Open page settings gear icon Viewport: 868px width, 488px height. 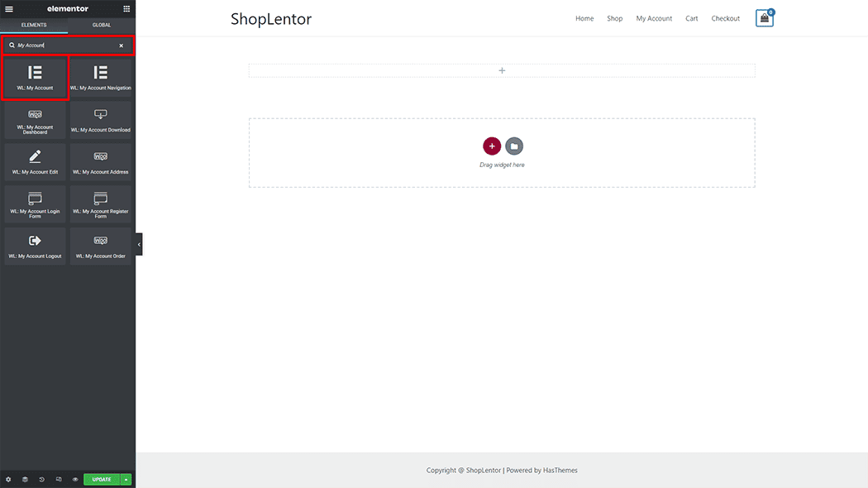(8, 479)
